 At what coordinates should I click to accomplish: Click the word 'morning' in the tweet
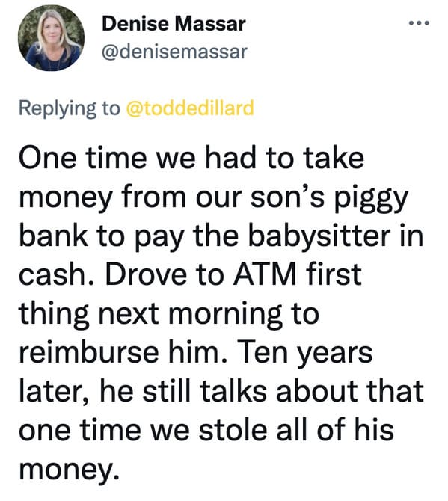click(225, 315)
